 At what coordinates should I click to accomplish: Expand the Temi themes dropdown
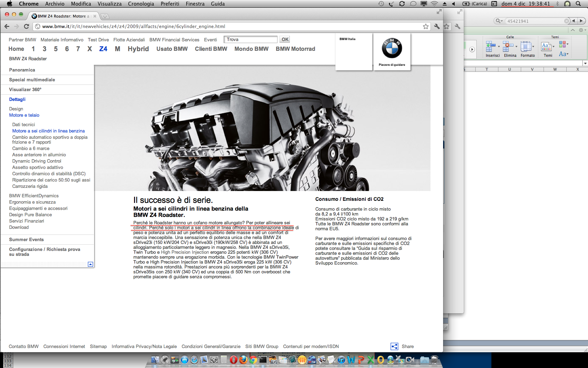[553, 46]
